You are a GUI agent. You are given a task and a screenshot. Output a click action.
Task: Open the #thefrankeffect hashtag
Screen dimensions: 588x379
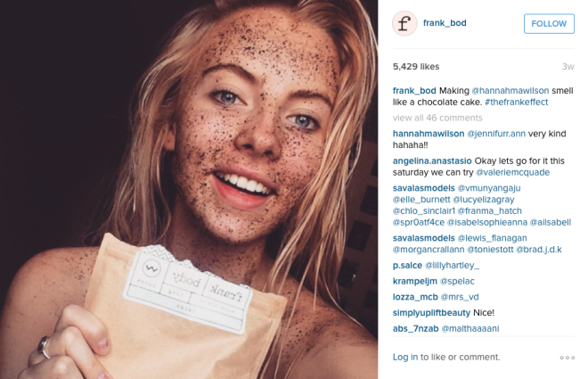pyautogui.click(x=516, y=102)
